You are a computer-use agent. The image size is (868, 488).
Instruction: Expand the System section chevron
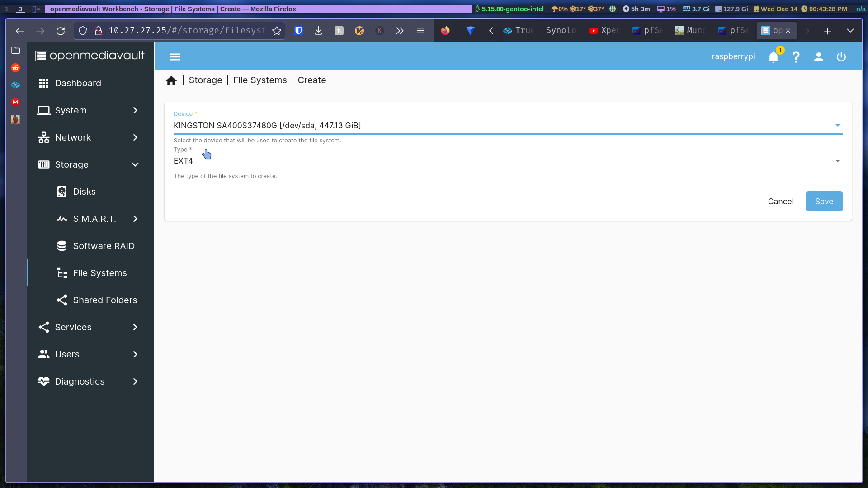click(135, 110)
